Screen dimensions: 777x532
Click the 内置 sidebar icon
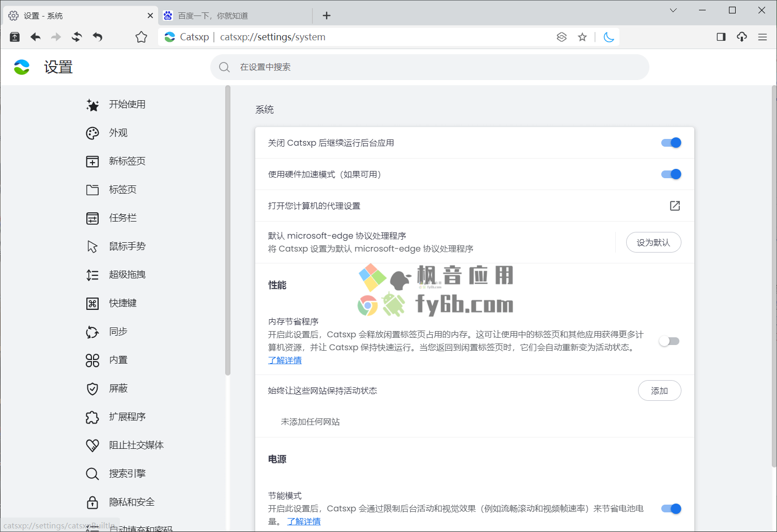click(x=92, y=361)
